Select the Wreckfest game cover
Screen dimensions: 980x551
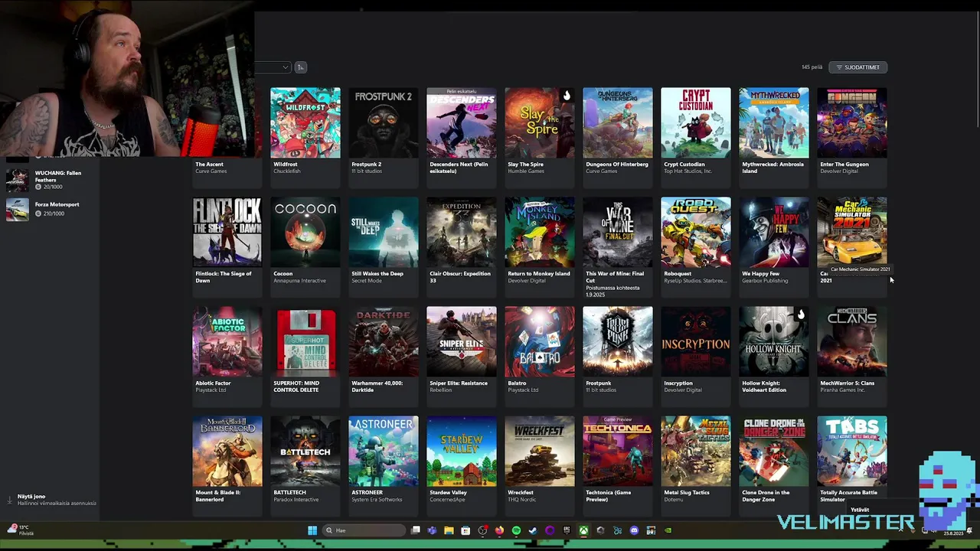(x=540, y=452)
